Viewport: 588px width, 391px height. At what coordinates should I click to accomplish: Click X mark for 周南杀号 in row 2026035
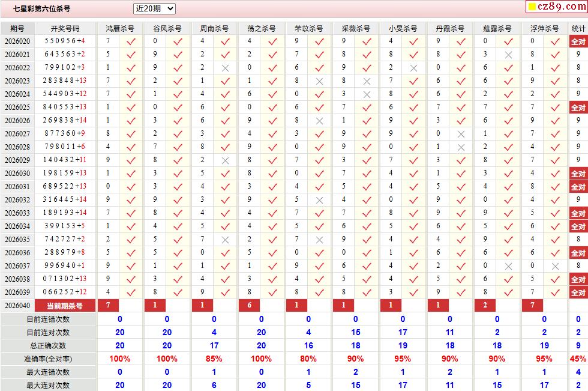pyautogui.click(x=225, y=240)
